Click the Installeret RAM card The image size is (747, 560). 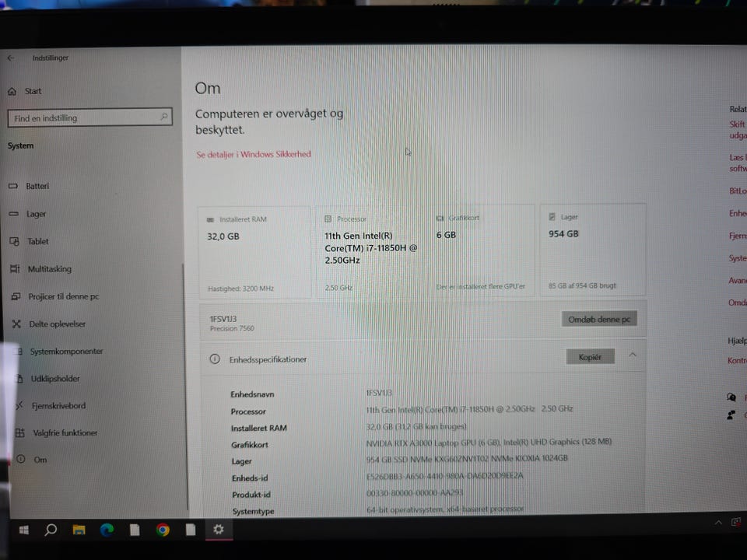pos(254,253)
